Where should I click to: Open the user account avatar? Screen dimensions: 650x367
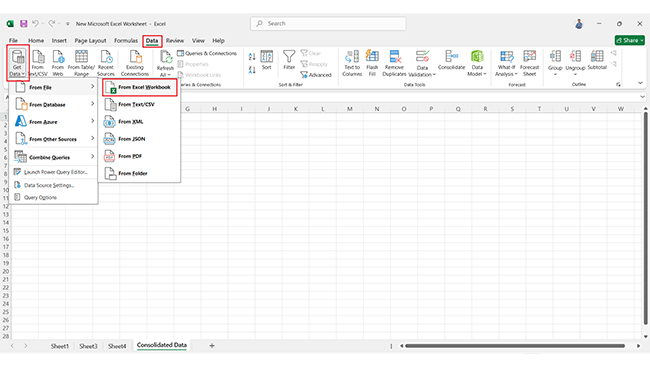[x=579, y=24]
